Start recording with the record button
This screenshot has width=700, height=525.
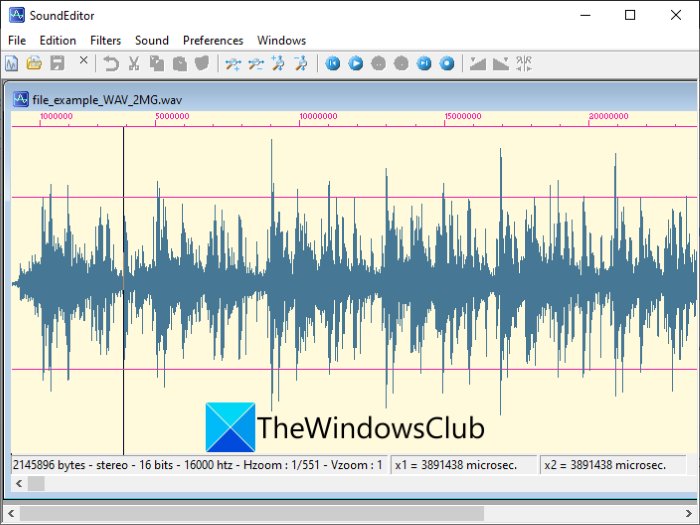[x=447, y=63]
